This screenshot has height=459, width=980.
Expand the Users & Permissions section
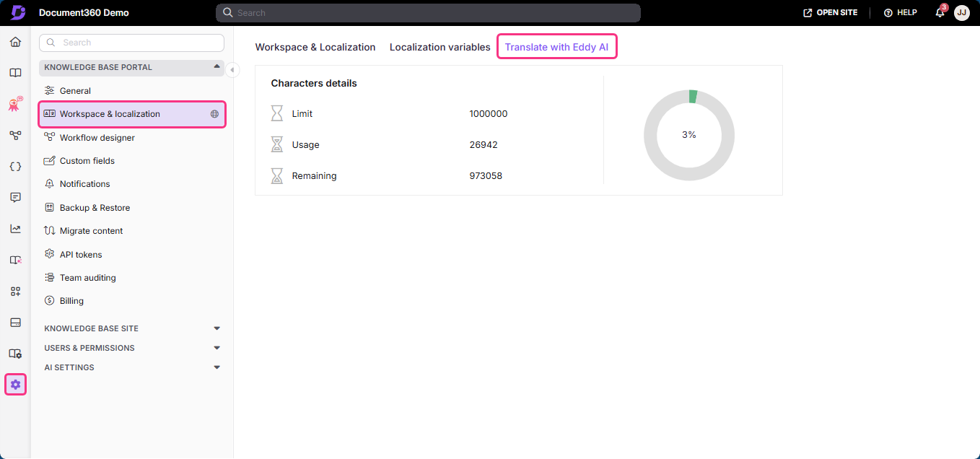[216, 347]
